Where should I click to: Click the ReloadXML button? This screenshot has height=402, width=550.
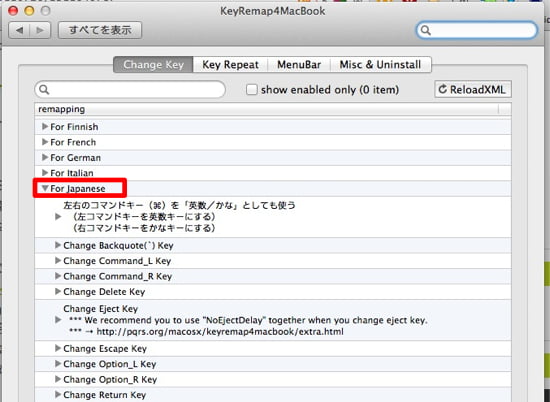point(472,89)
